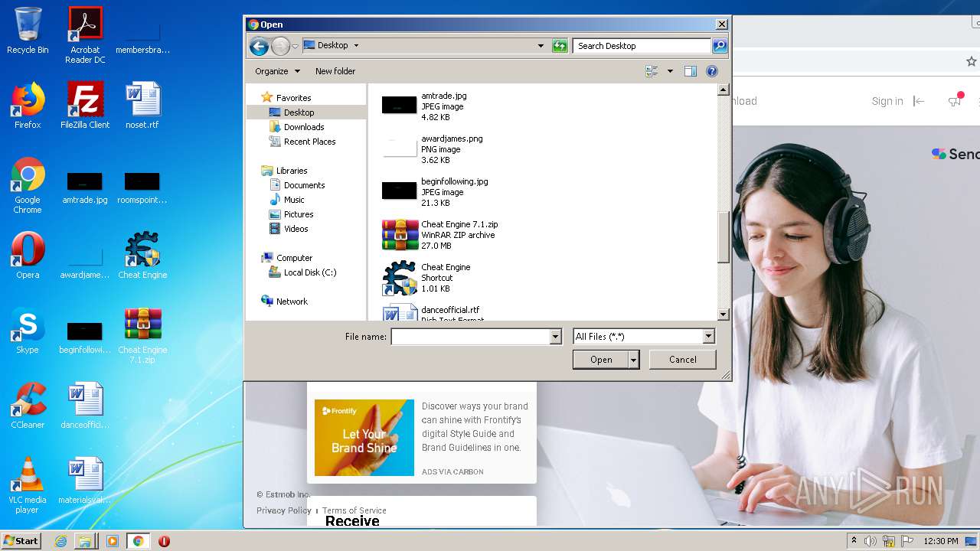Click the Back arrow in Open dialog
980x551 pixels.
pos(259,46)
